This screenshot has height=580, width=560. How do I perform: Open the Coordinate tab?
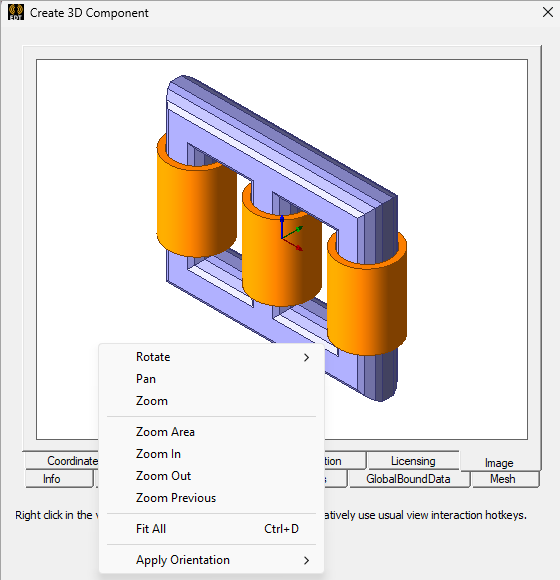point(62,461)
